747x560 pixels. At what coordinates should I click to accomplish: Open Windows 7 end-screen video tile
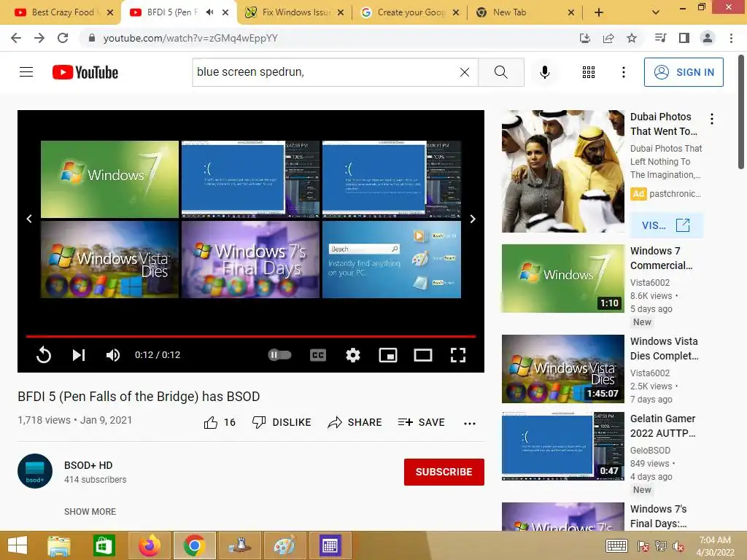point(109,179)
